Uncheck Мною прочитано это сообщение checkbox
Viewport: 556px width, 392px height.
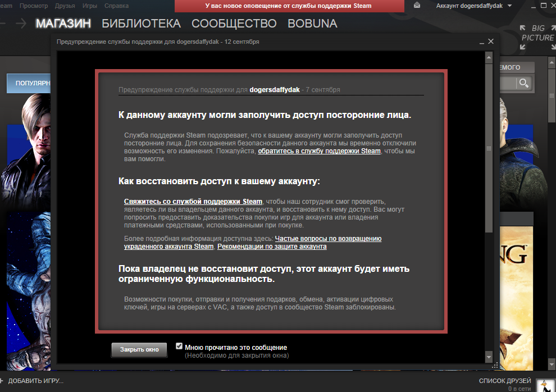(x=179, y=347)
